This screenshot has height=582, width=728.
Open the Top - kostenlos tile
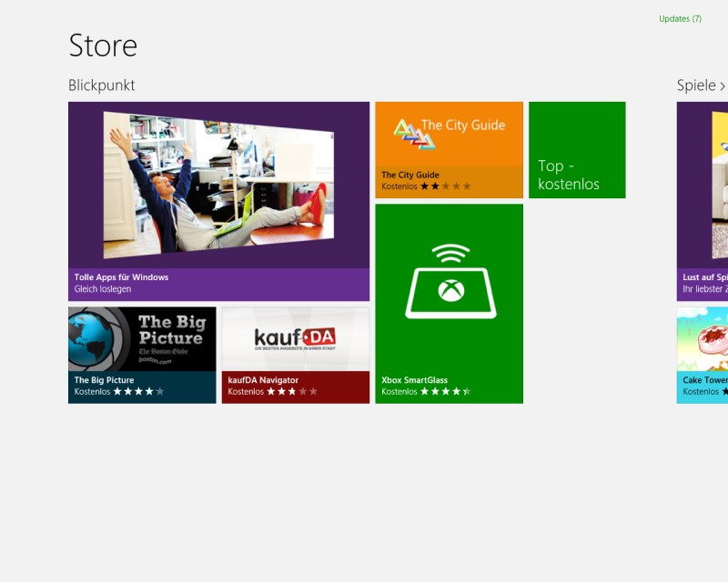tap(577, 150)
